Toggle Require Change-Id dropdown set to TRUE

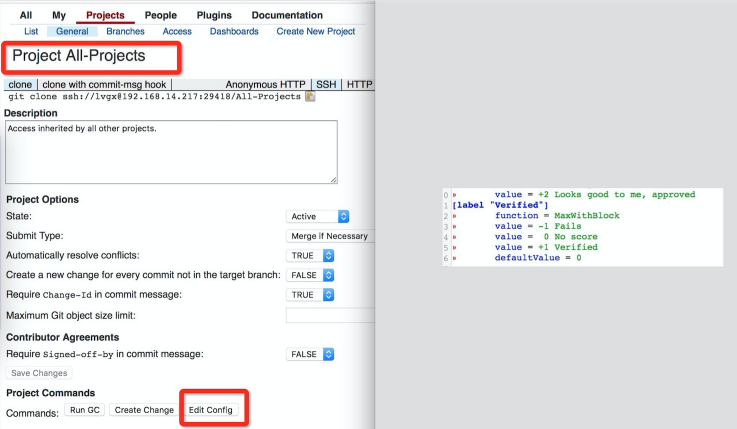[x=310, y=295]
